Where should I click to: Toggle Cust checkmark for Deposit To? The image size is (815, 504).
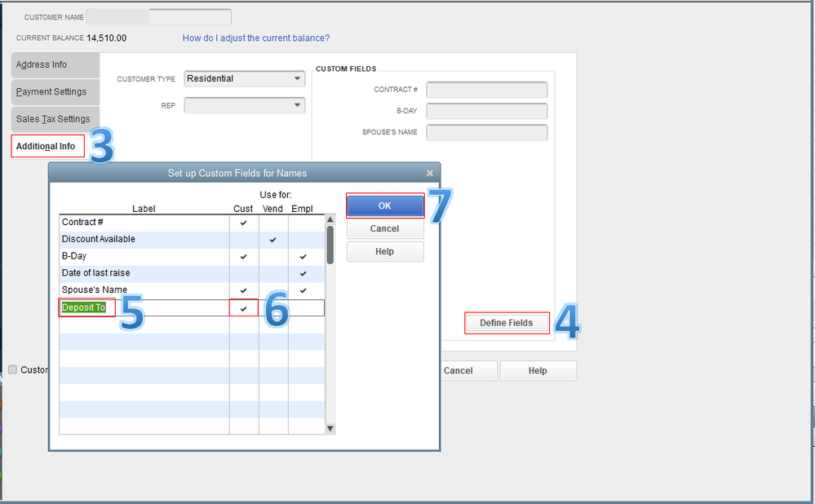tap(244, 308)
